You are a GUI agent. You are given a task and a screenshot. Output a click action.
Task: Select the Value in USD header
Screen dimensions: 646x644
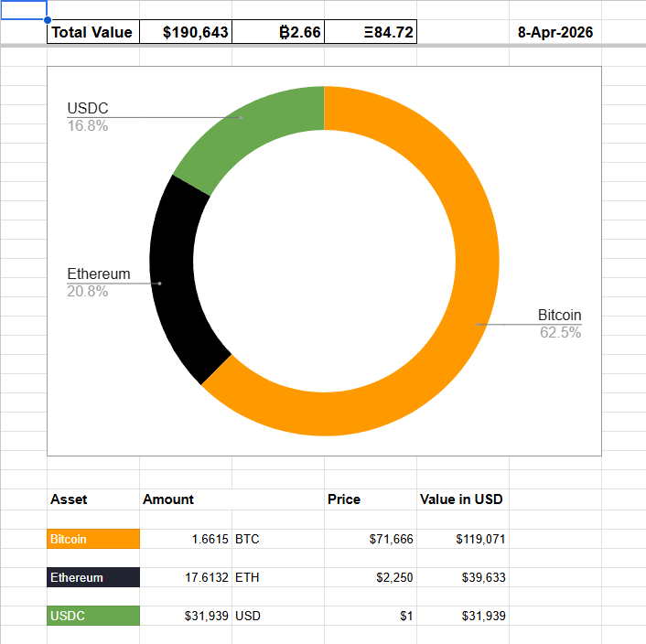tap(463, 499)
